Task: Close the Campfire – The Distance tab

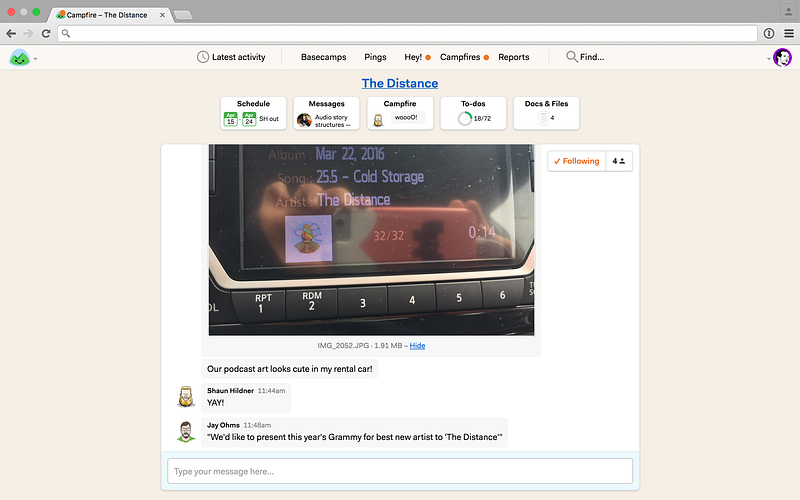Action: 162,15
